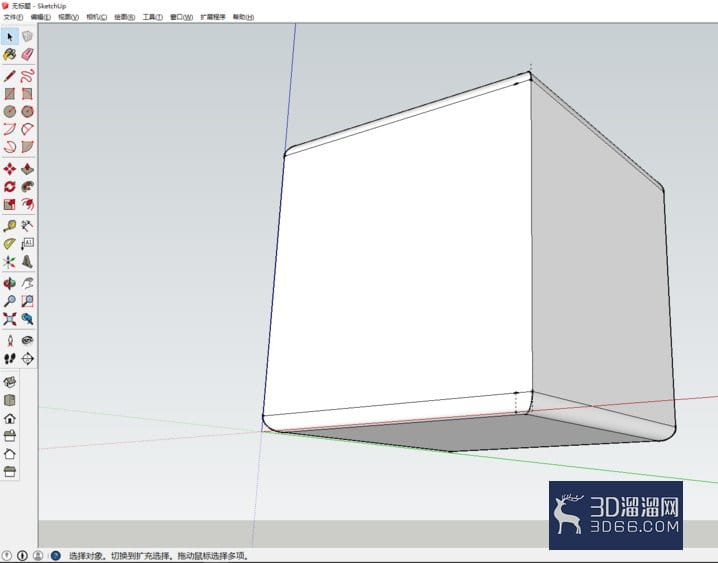Click the geo-location status bar icon

(x=7, y=556)
